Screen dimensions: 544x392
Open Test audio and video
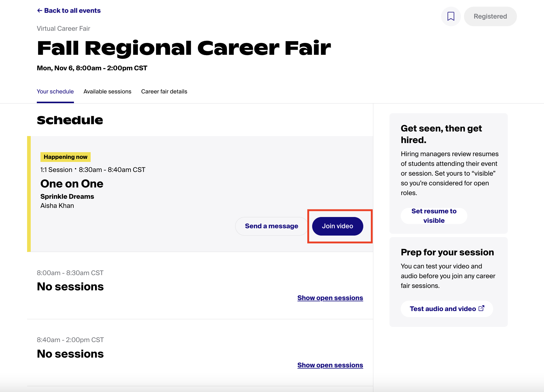click(442, 308)
